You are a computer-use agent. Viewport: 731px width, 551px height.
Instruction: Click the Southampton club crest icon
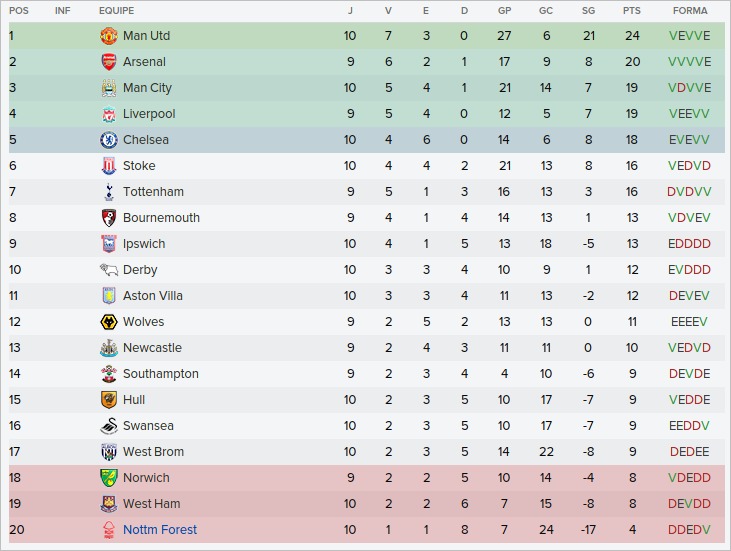109,374
